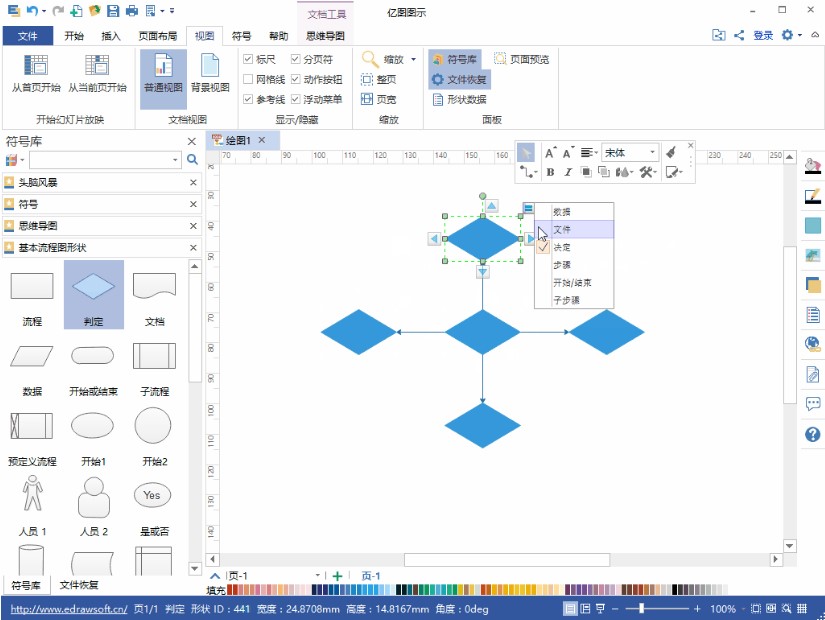Disable the 标尺 ruler checkbox
825x620 pixels.
click(x=249, y=59)
